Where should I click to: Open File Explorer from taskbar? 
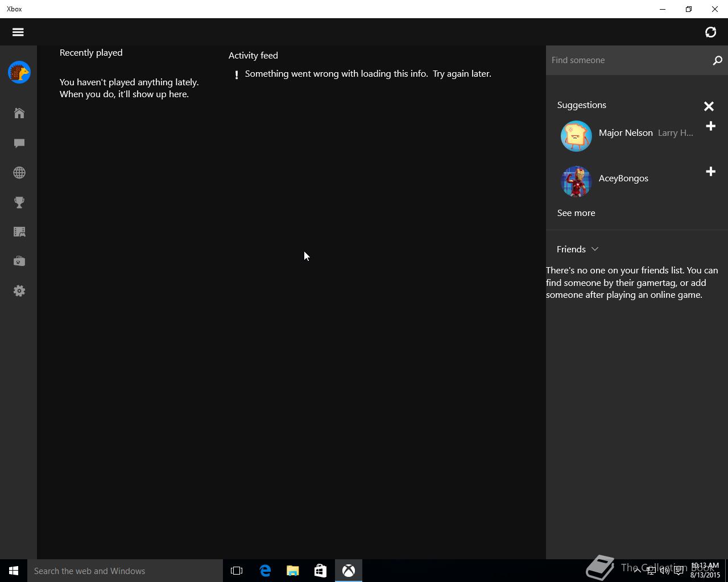point(293,571)
